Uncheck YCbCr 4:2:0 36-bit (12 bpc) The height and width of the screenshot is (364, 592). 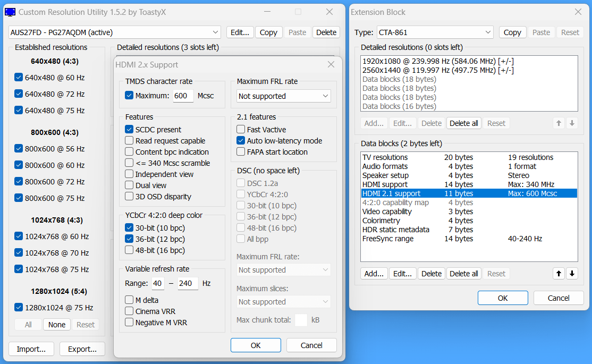[129, 239]
